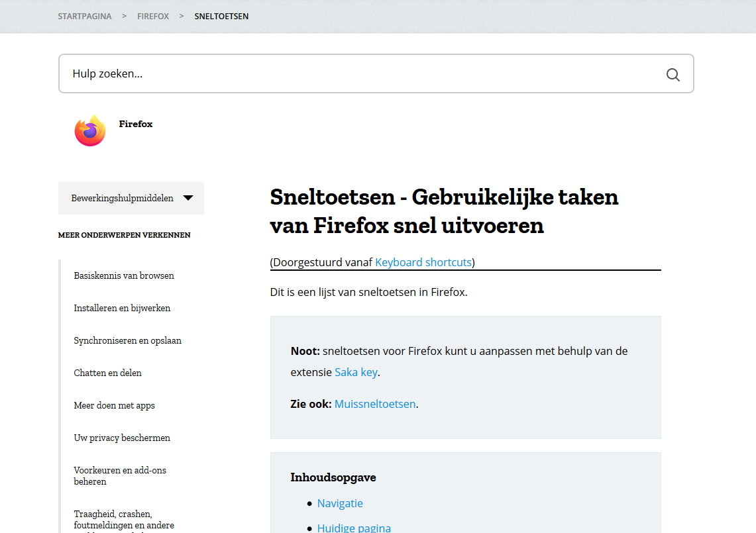Viewport: 756px width, 533px height.
Task: Click the Firefox logo icon
Action: point(90,130)
